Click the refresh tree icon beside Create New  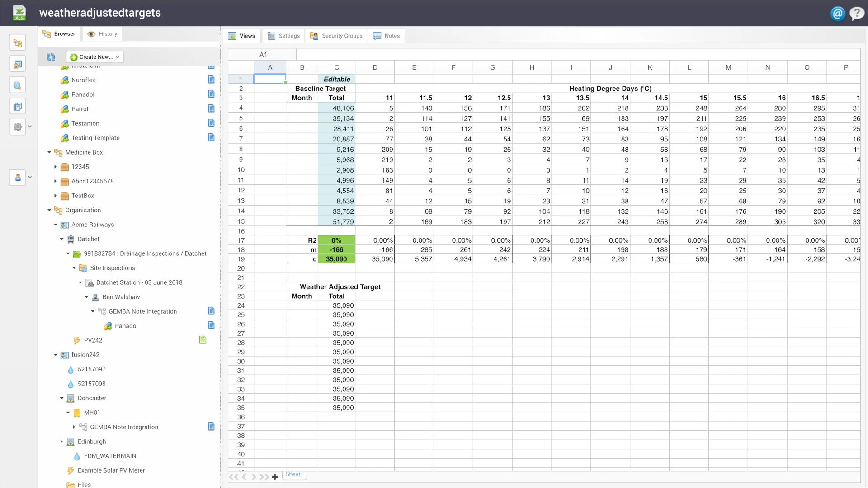51,57
